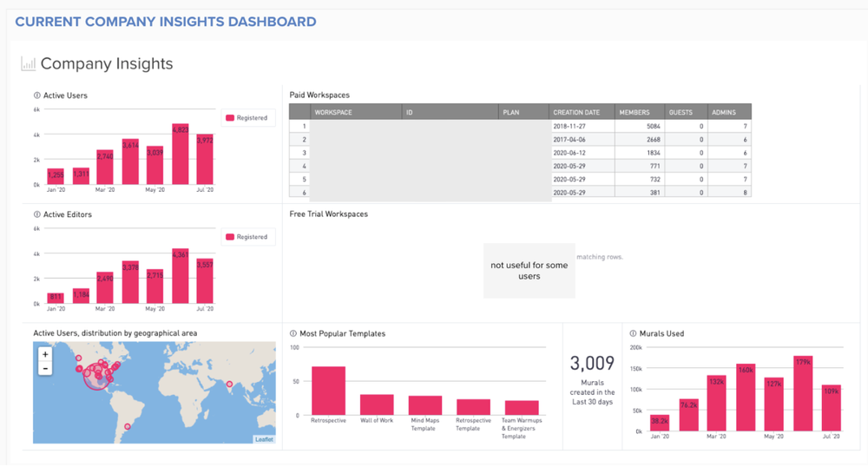Sort table by PLAN column header
868x467 pixels.
pos(523,112)
